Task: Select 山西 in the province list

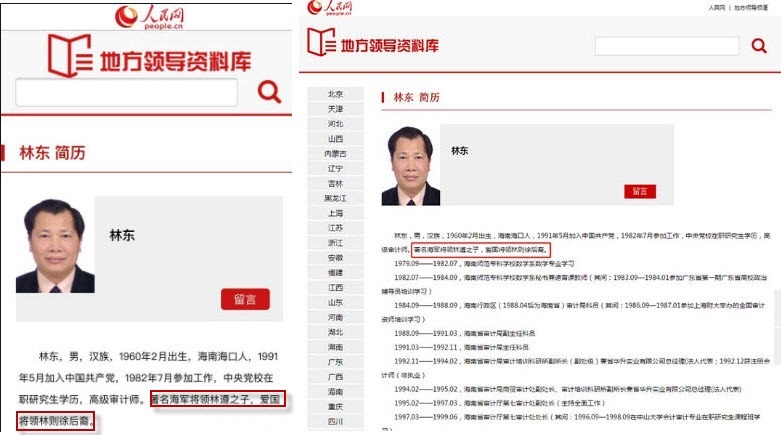Action: [335, 139]
